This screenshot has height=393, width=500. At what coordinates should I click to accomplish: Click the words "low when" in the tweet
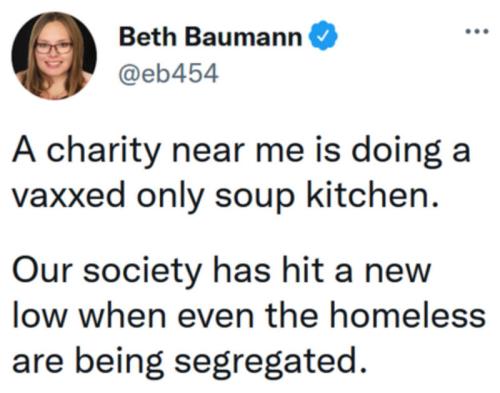click(89, 315)
